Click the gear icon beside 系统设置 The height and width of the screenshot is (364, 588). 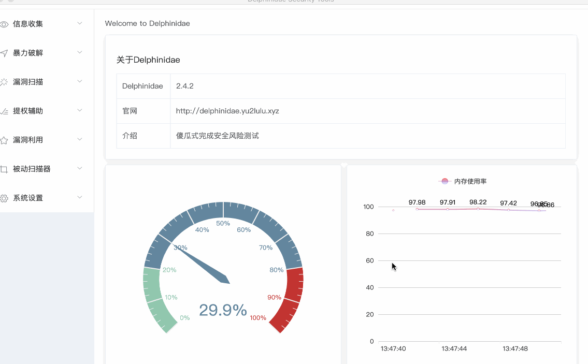point(4,198)
